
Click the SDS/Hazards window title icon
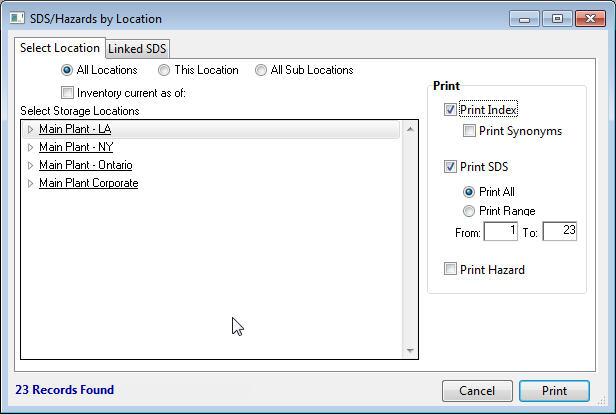pyautogui.click(x=17, y=18)
